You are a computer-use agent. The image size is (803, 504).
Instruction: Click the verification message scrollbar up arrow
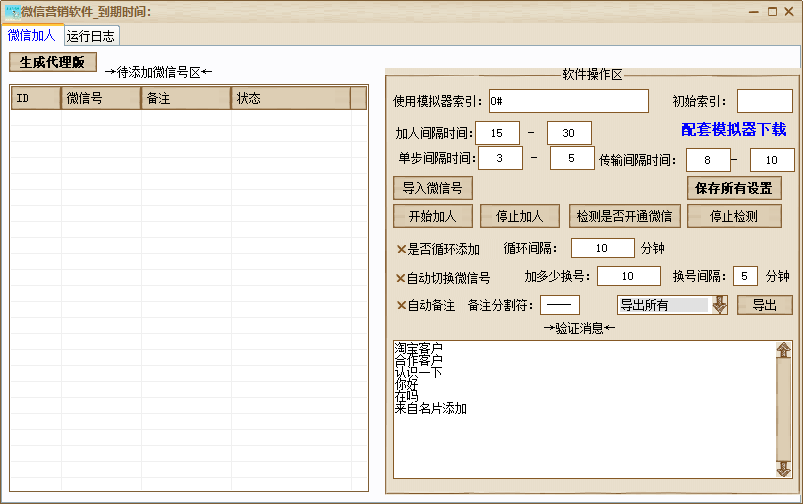pos(784,350)
